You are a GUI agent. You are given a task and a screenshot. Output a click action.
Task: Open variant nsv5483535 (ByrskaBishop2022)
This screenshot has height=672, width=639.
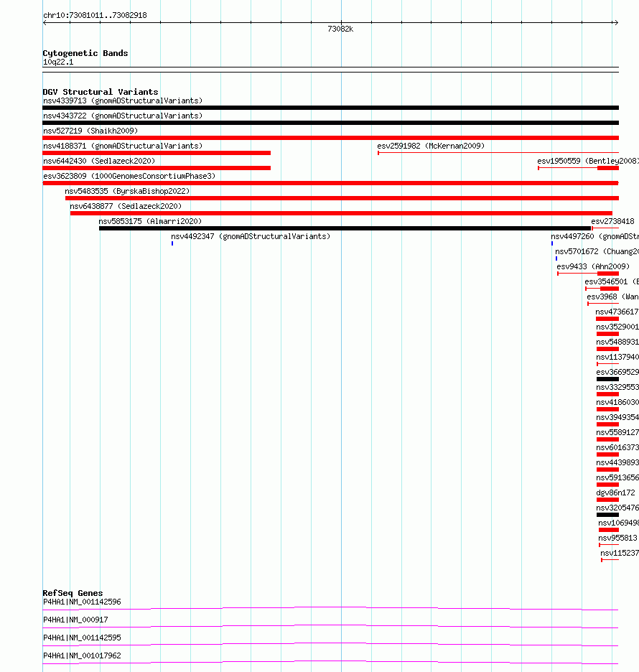127,191
